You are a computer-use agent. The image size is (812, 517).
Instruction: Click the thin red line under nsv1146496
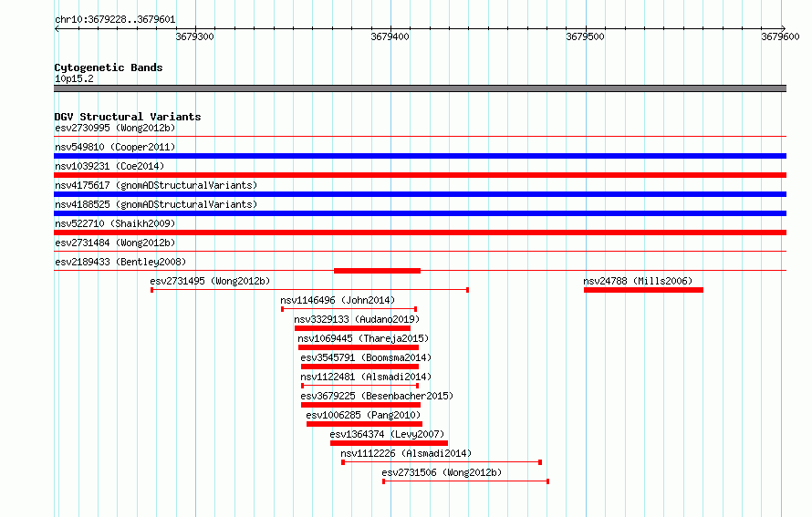click(x=349, y=309)
